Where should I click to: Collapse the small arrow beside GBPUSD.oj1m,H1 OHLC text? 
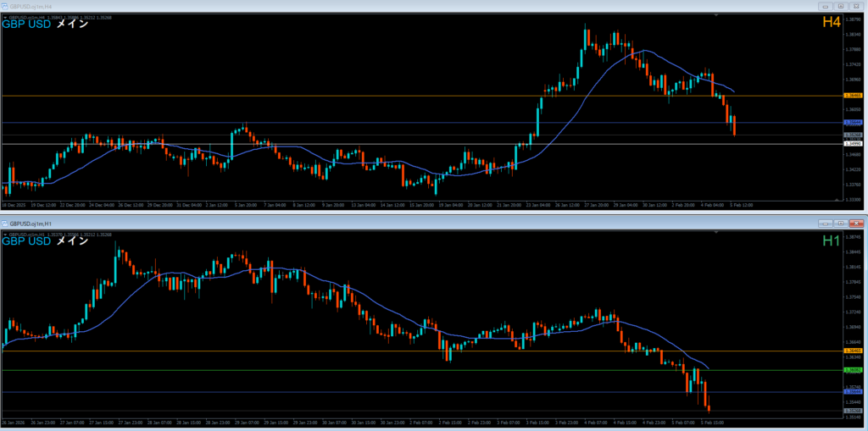click(4, 234)
